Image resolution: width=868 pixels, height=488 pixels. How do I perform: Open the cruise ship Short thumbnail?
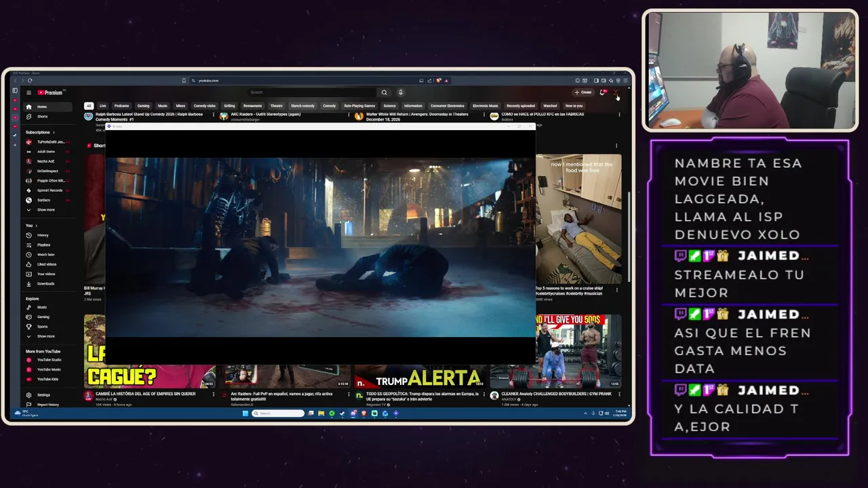(x=578, y=219)
